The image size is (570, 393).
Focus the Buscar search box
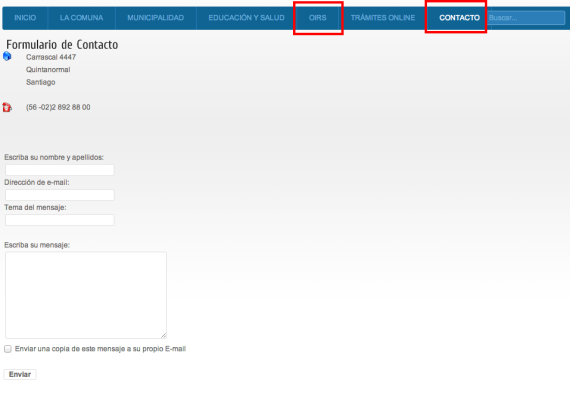(x=526, y=18)
